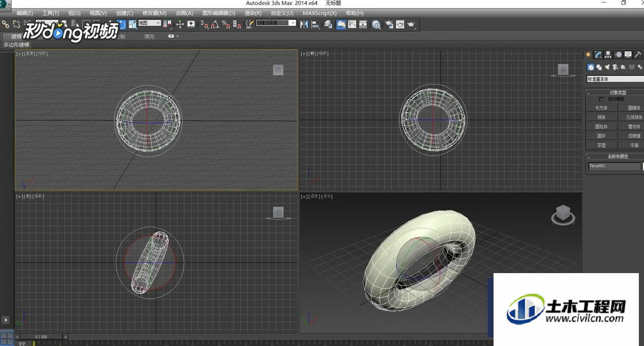The image size is (644, 346).
Task: Step time slider forward with right arrow
Action: 65,337
